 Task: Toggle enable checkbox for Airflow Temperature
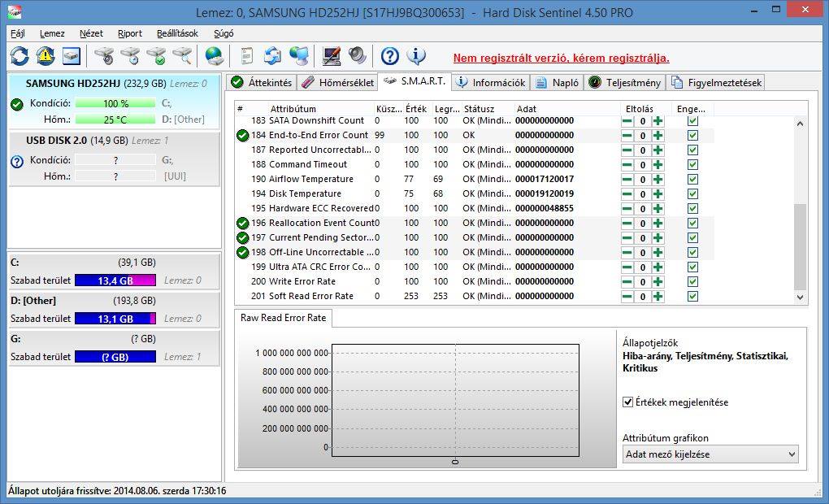click(x=692, y=180)
